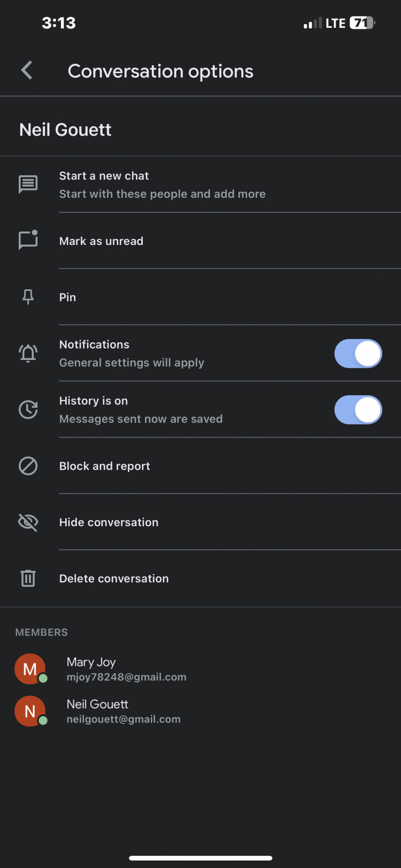Go back using the arrow icon
401x868 pixels.
tap(27, 71)
